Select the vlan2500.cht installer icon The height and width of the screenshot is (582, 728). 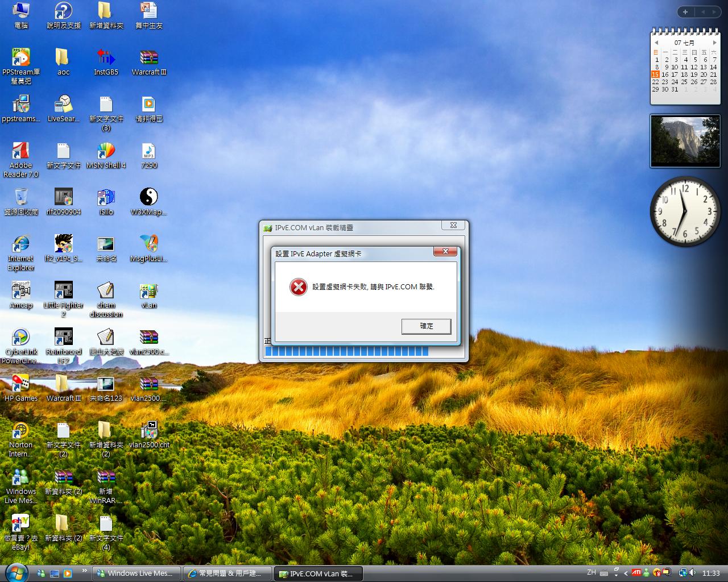149,435
